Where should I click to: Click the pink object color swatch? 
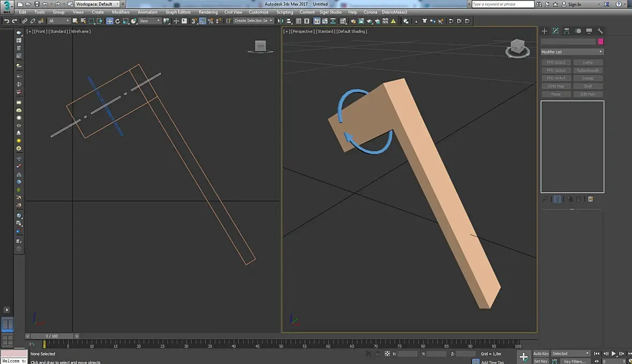point(601,41)
